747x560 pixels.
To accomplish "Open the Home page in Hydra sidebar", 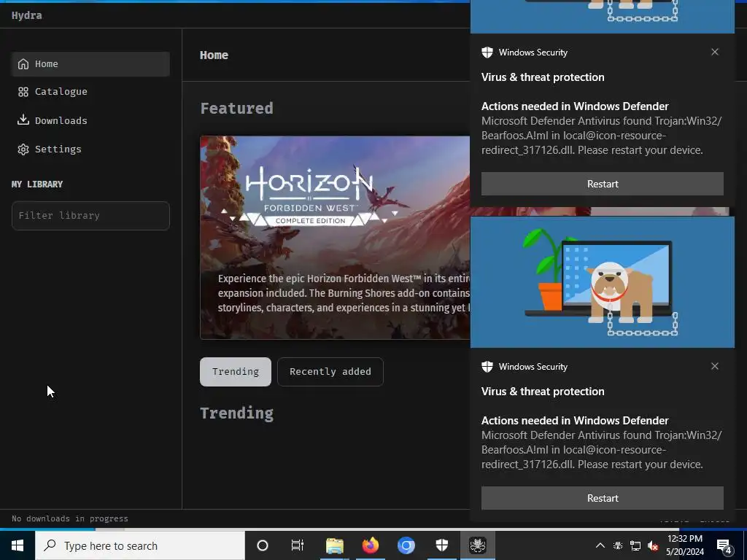I will click(90, 64).
